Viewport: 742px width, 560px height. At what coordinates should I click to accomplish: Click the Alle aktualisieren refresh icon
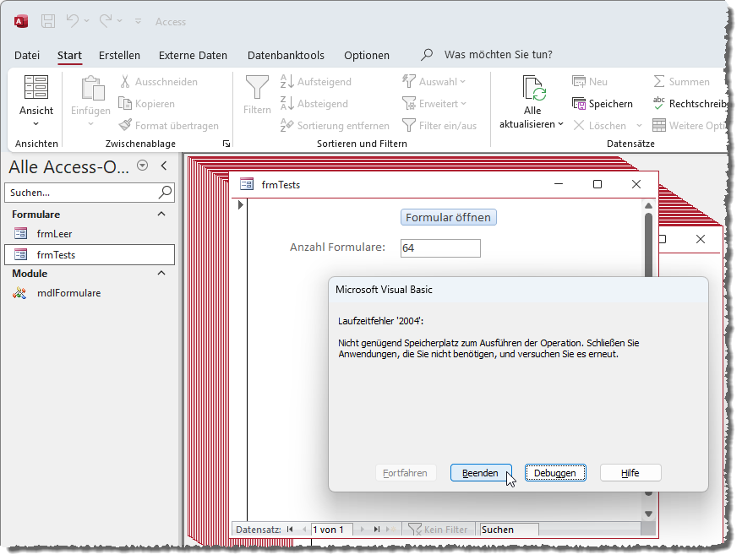tap(532, 88)
